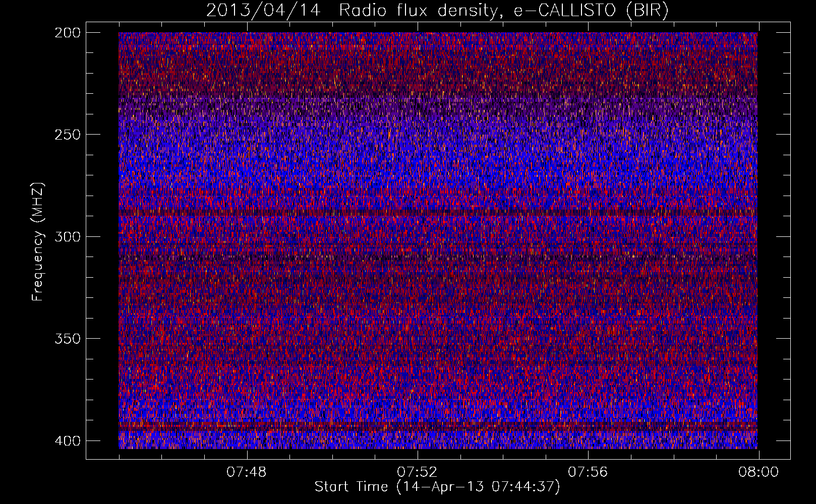Screen dimensions: 816x504
Task: Click the 'Start Time (14-Apr-13 07:44:37)' label
Action: [437, 487]
